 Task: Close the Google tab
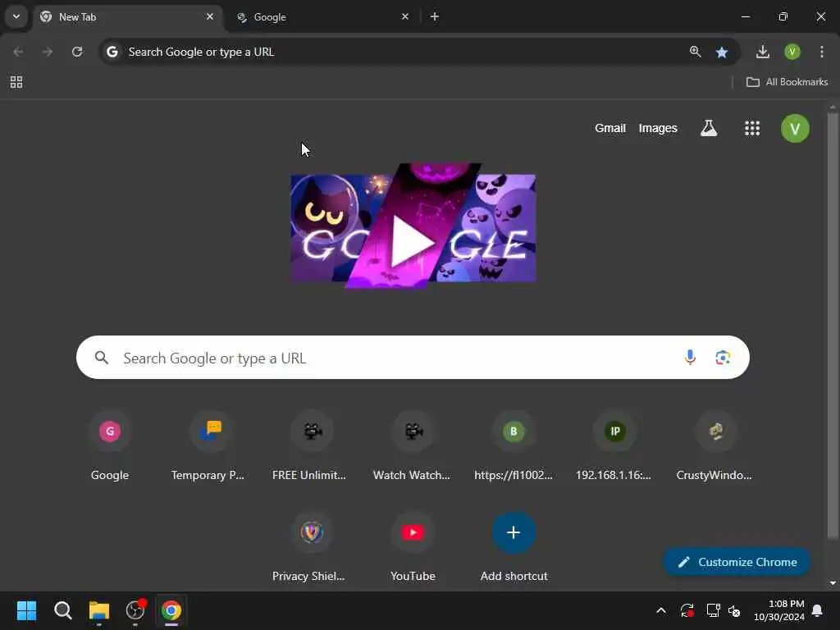pyautogui.click(x=405, y=16)
